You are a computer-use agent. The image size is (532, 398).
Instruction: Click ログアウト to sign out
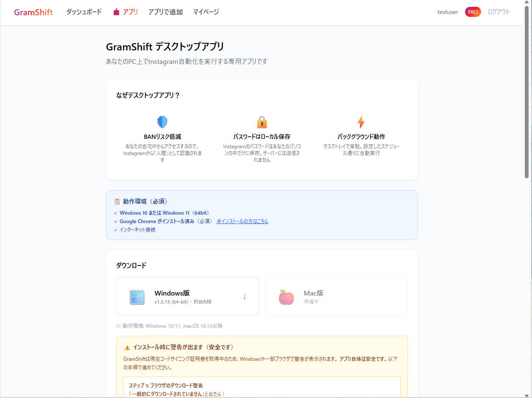(x=499, y=12)
